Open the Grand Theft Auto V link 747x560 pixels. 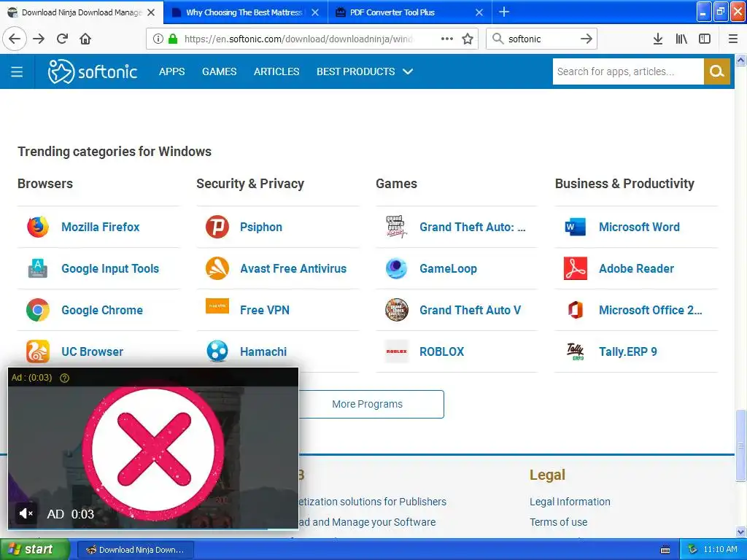[471, 310]
